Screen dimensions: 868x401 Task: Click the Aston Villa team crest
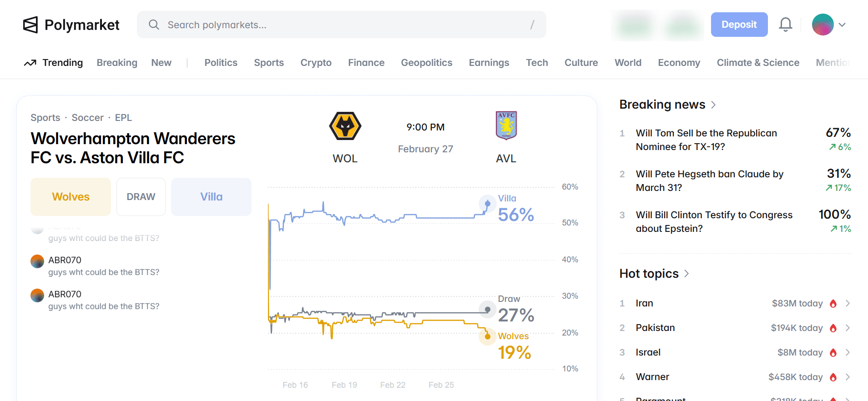[x=506, y=125]
